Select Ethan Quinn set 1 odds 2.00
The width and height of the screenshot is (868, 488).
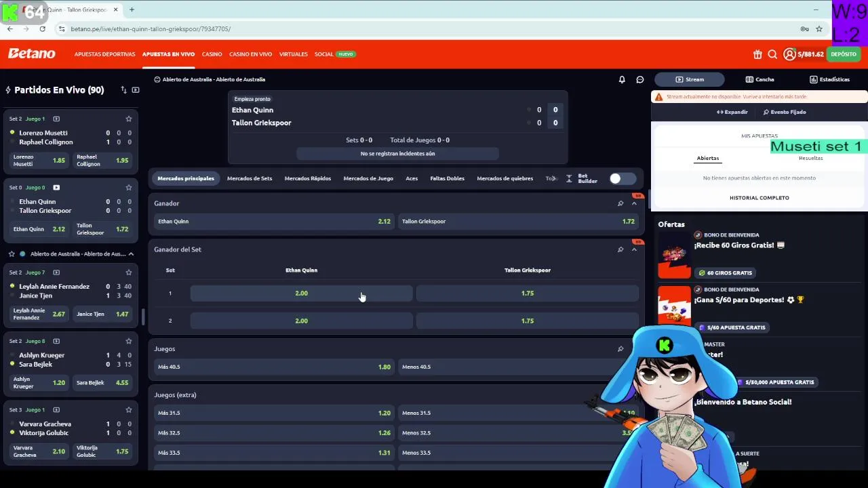pos(301,293)
